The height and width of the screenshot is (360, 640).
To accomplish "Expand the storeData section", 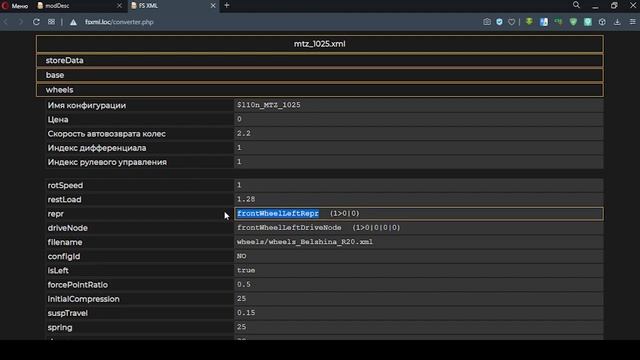I will point(320,60).
